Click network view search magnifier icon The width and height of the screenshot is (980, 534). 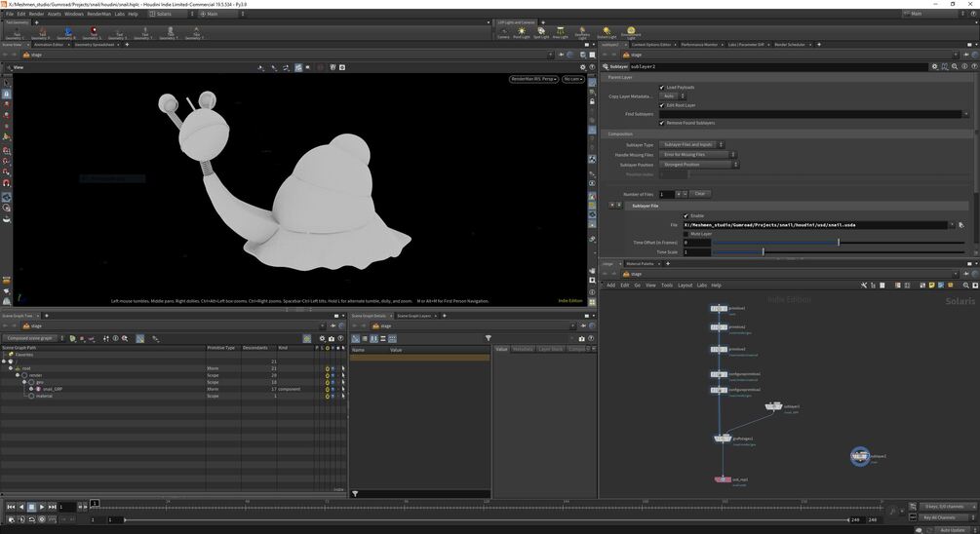(x=966, y=286)
